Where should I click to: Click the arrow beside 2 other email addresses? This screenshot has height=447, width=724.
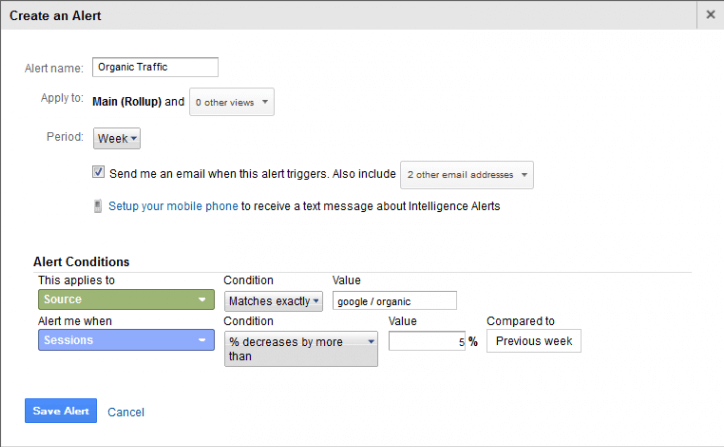(524, 175)
